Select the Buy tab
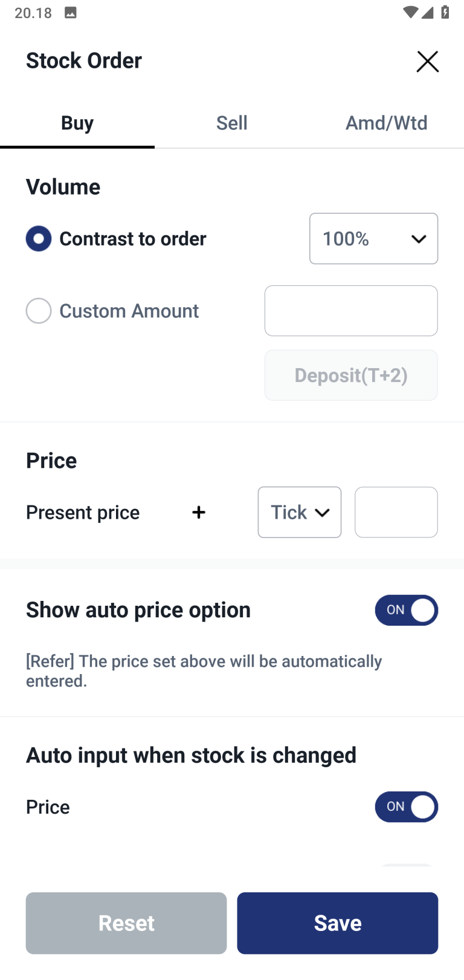 point(77,123)
